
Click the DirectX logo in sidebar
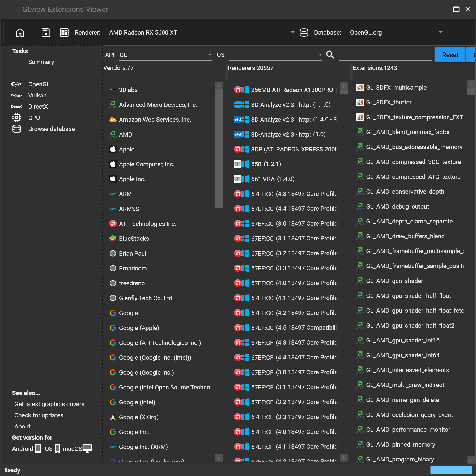point(16,107)
